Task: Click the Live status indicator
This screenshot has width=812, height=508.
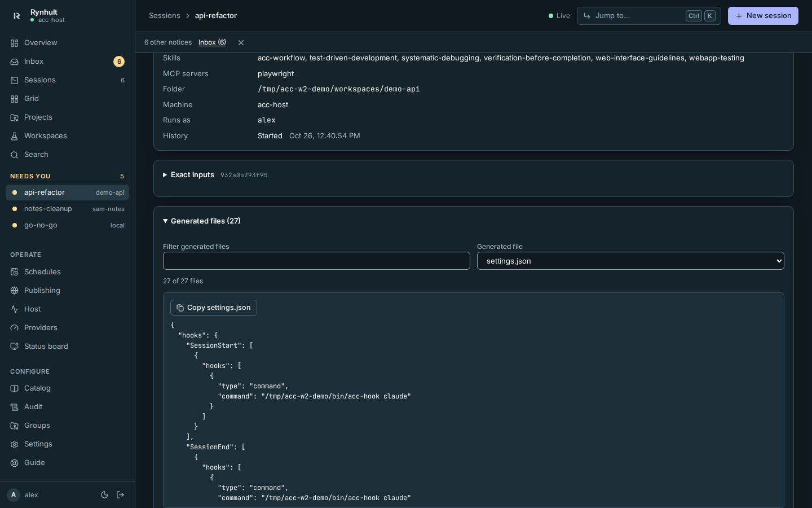Action: point(559,16)
